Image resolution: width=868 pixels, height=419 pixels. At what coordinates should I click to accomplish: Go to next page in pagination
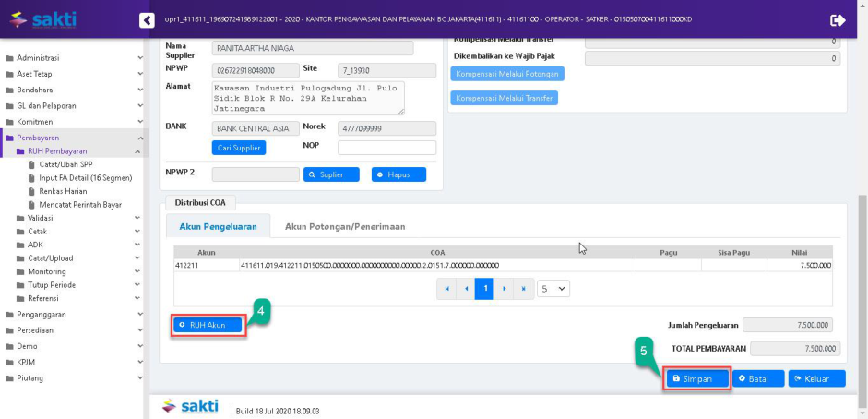(x=504, y=289)
